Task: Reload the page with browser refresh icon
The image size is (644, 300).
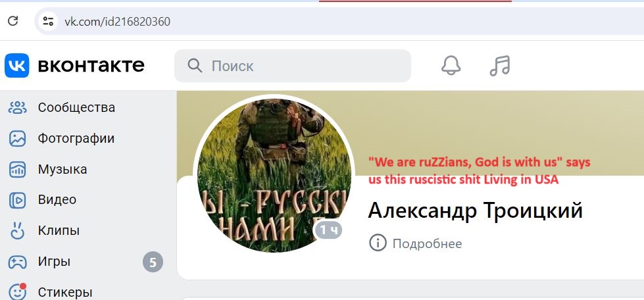Action: pos(12,21)
